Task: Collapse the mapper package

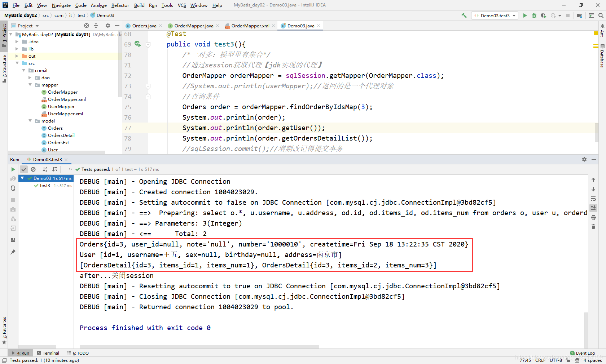Action: coord(30,85)
